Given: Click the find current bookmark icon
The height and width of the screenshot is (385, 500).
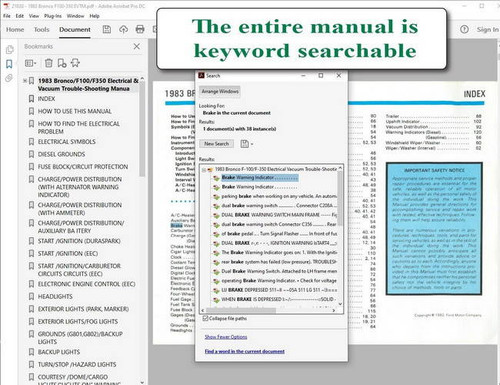Looking at the screenshot, I should point(75,63).
